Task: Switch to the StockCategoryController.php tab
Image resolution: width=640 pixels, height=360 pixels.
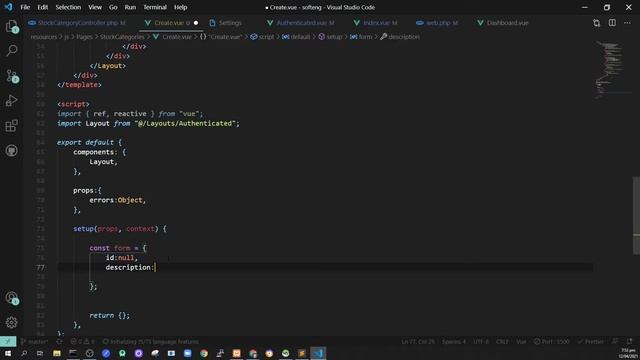Action: pos(78,23)
